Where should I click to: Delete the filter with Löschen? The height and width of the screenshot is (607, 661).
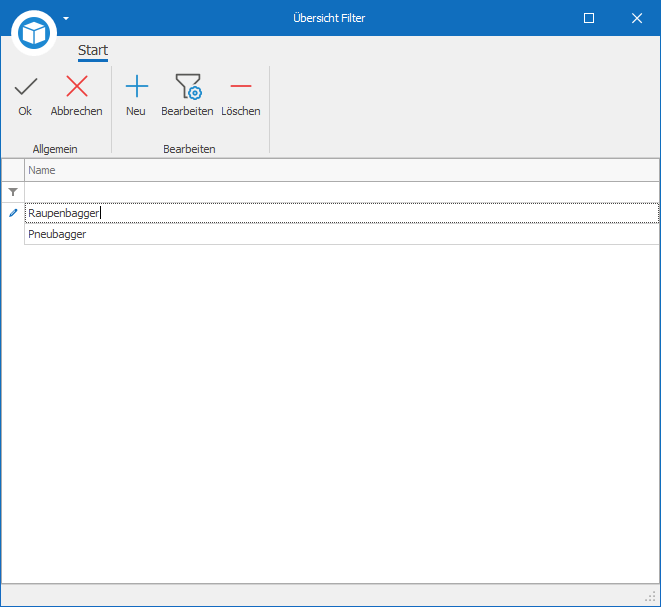tap(241, 96)
